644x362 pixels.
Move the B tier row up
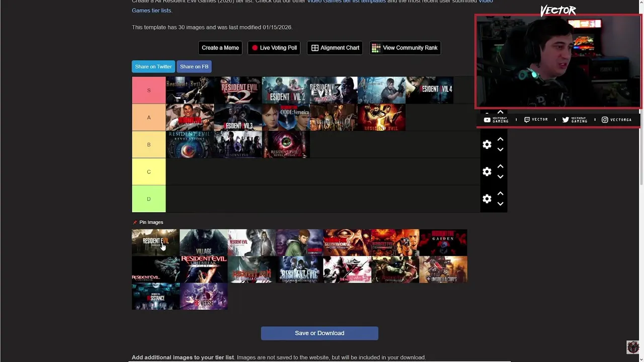(x=500, y=139)
